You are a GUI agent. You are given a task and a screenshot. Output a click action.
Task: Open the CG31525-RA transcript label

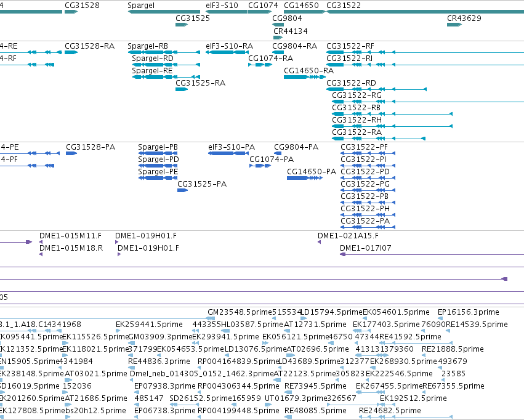tap(201, 83)
